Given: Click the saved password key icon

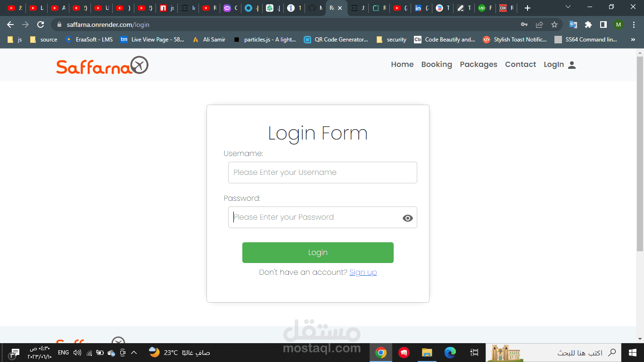Looking at the screenshot, I should [524, 25].
